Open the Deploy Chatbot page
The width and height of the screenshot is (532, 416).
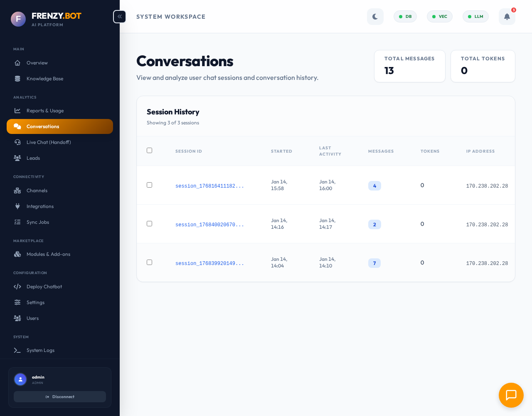44,287
